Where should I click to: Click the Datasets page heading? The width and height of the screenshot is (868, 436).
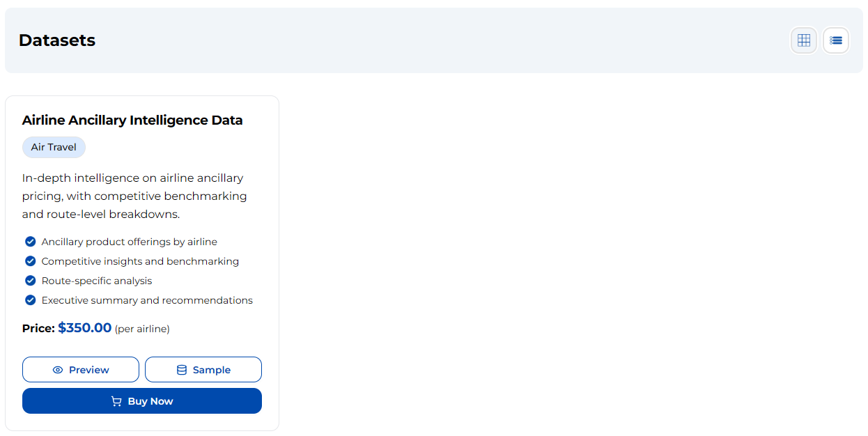click(x=57, y=40)
